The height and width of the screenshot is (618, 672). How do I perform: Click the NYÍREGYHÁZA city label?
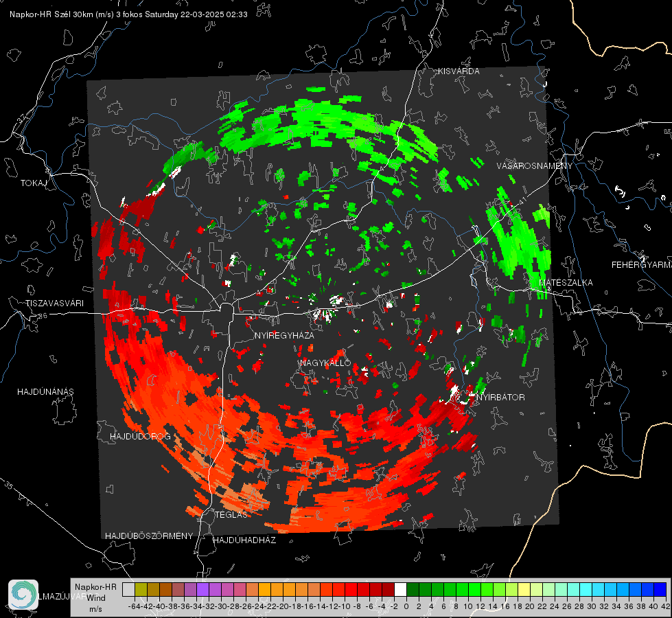click(284, 335)
